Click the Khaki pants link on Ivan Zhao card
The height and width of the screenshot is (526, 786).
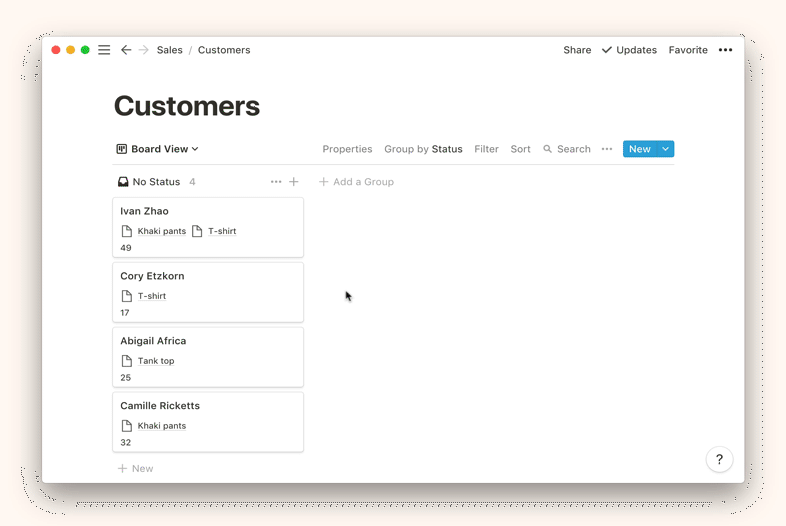161,231
